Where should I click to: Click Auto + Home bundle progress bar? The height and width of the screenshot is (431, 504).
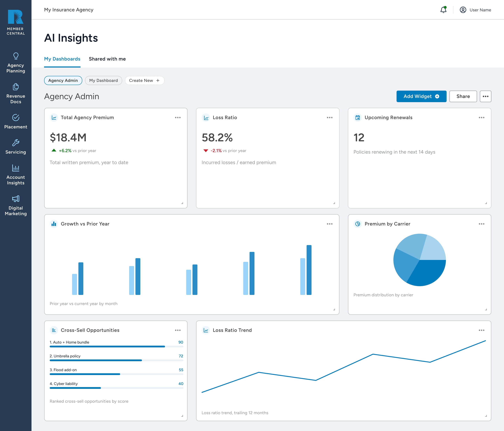(117, 346)
